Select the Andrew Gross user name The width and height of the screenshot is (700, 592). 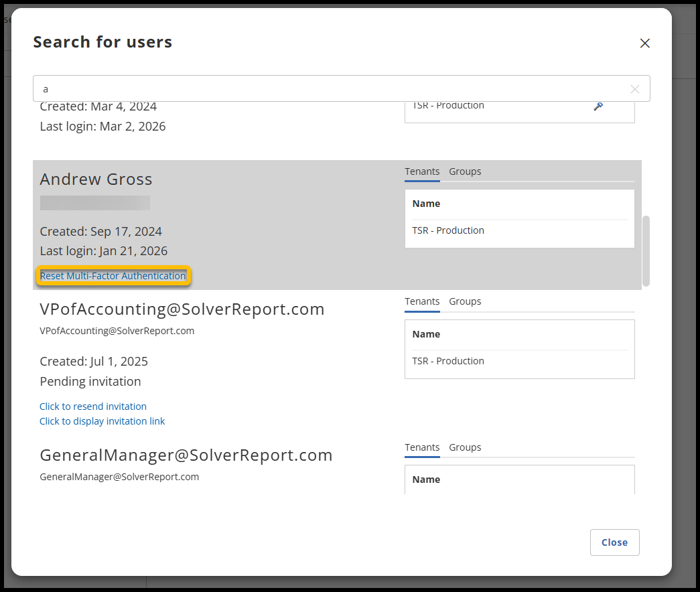click(96, 179)
